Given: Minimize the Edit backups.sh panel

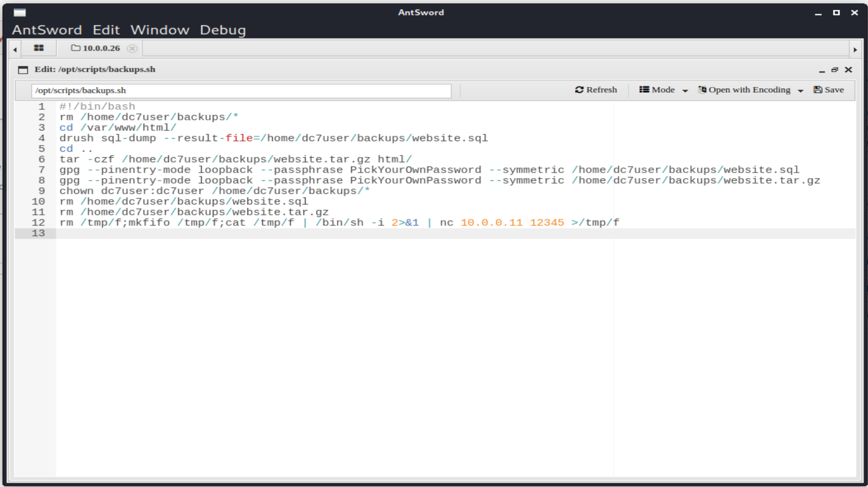Looking at the screenshot, I should [x=822, y=70].
